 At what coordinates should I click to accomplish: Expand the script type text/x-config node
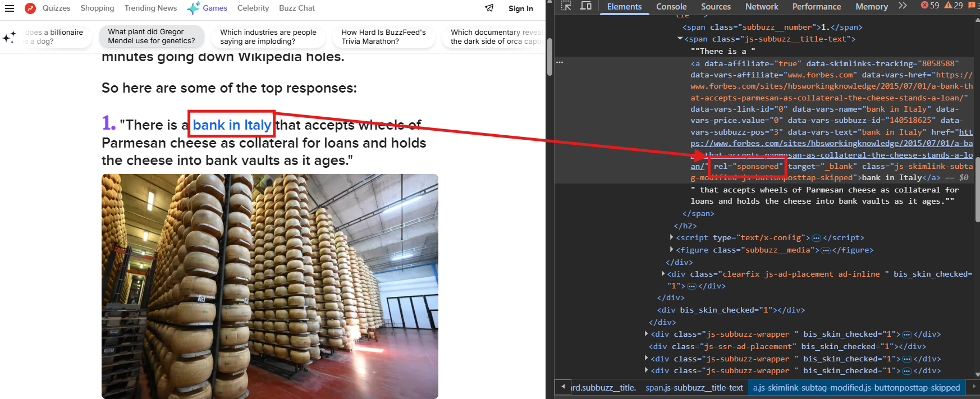[671, 237]
